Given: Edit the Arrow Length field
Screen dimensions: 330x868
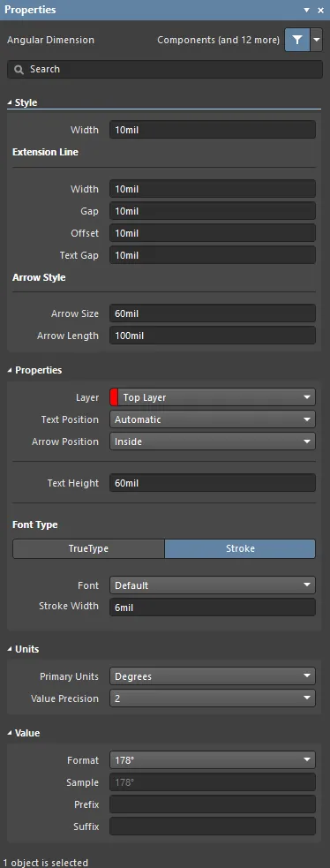Looking at the screenshot, I should point(213,336).
